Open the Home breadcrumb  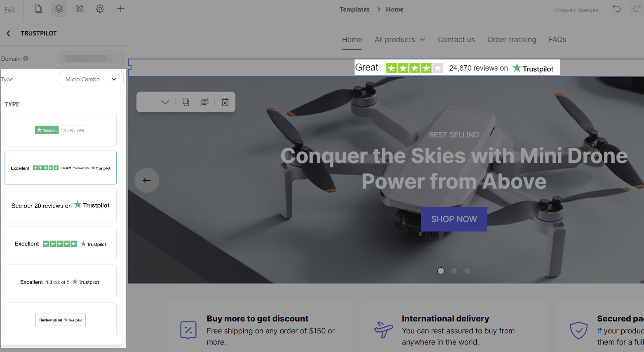tap(395, 9)
